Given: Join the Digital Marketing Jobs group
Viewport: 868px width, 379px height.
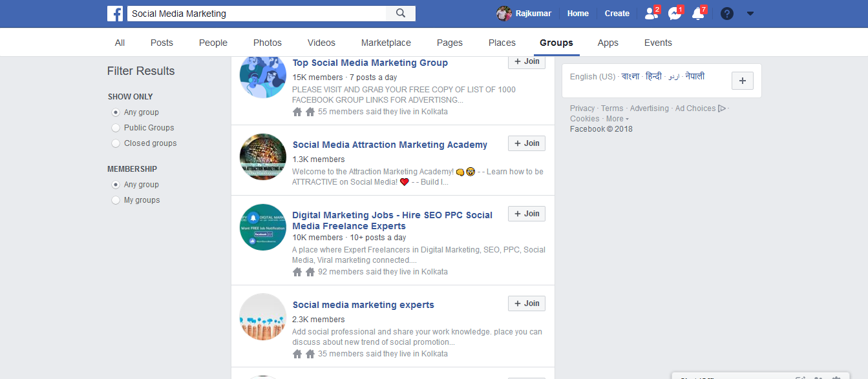Looking at the screenshot, I should point(527,214).
